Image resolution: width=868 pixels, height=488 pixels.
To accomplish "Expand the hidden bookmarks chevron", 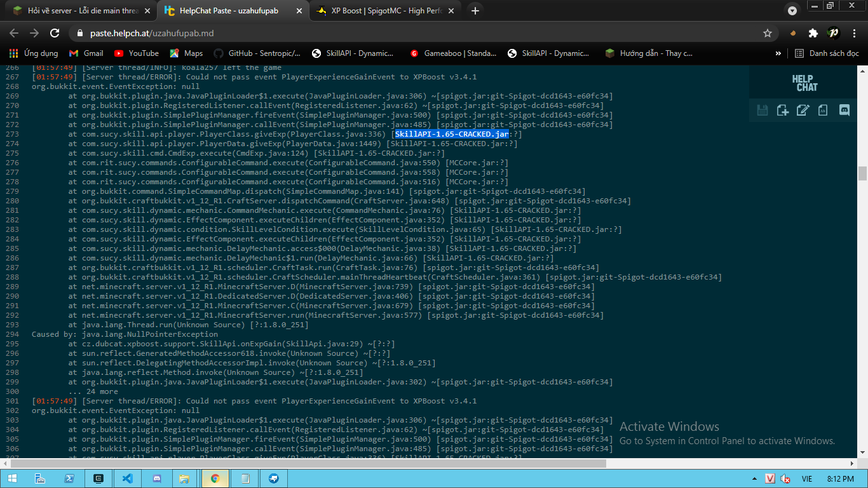I will coord(778,53).
